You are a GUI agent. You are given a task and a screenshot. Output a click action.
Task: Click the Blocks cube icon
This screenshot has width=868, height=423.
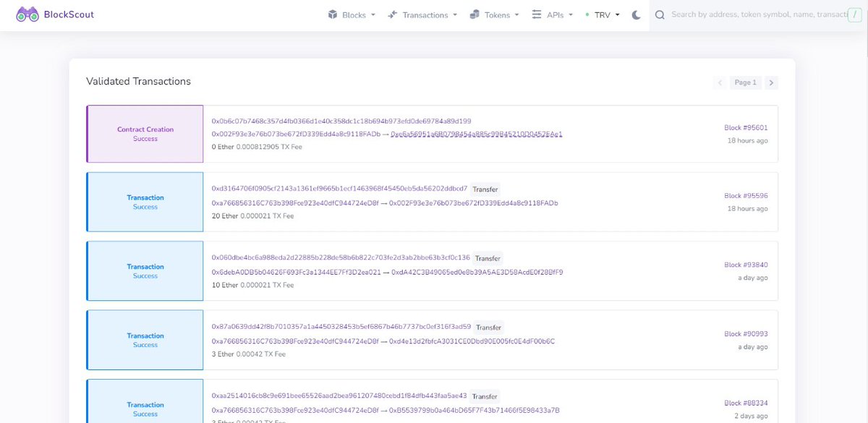click(333, 14)
